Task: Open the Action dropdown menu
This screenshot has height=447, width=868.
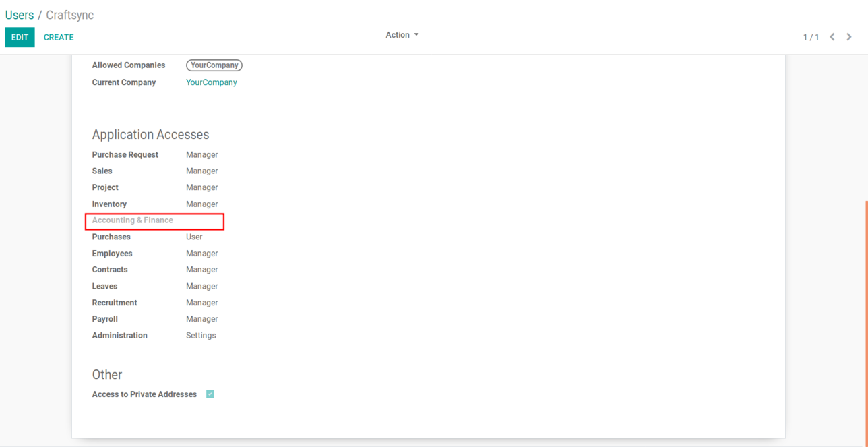Action: [x=402, y=35]
